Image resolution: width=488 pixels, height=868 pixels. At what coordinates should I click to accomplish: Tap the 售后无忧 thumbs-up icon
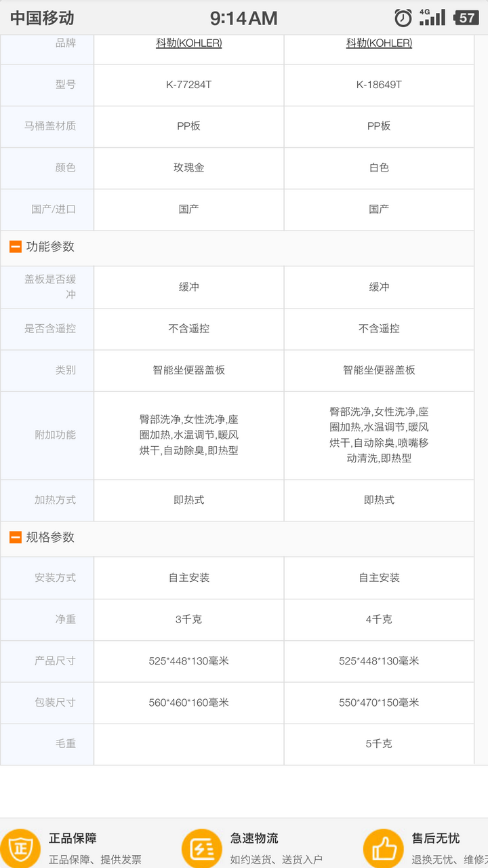pos(384,848)
